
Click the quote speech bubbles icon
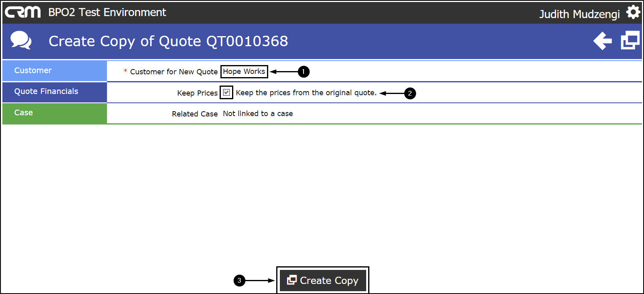point(21,41)
